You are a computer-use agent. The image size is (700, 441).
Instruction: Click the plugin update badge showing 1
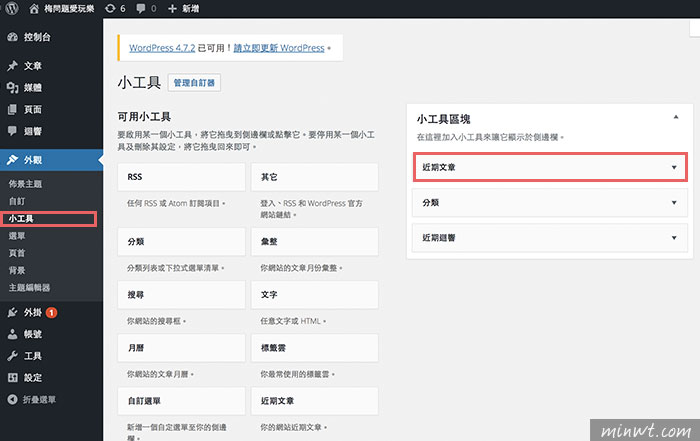point(51,312)
